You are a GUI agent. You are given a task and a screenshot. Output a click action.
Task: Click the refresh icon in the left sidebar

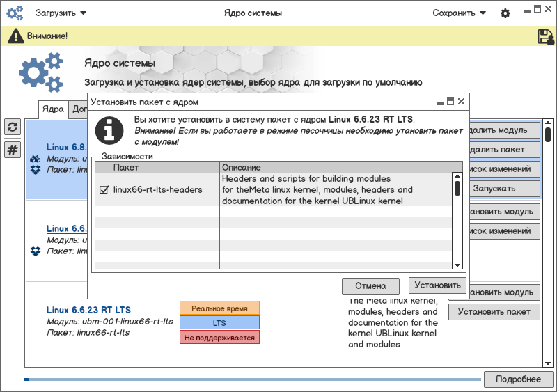13,127
